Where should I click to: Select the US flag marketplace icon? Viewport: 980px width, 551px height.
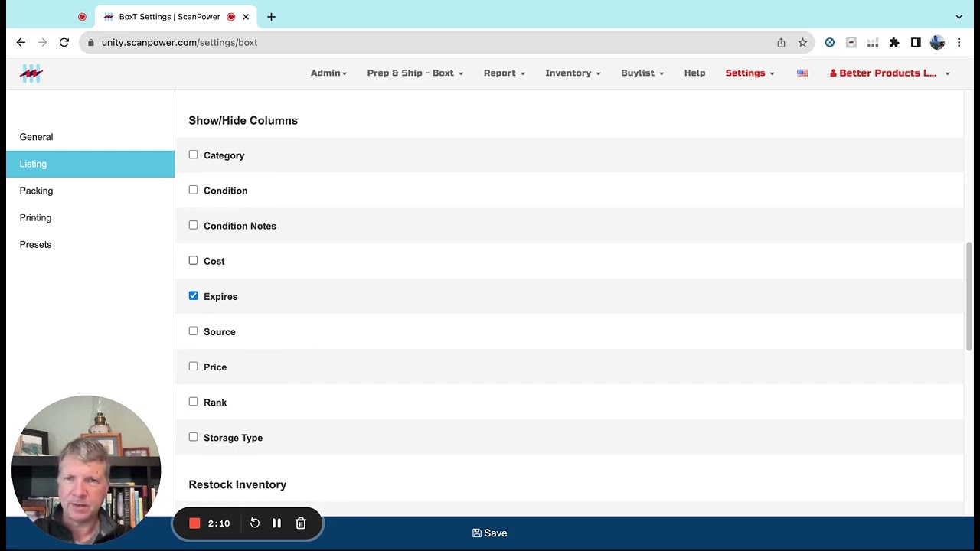[802, 73]
